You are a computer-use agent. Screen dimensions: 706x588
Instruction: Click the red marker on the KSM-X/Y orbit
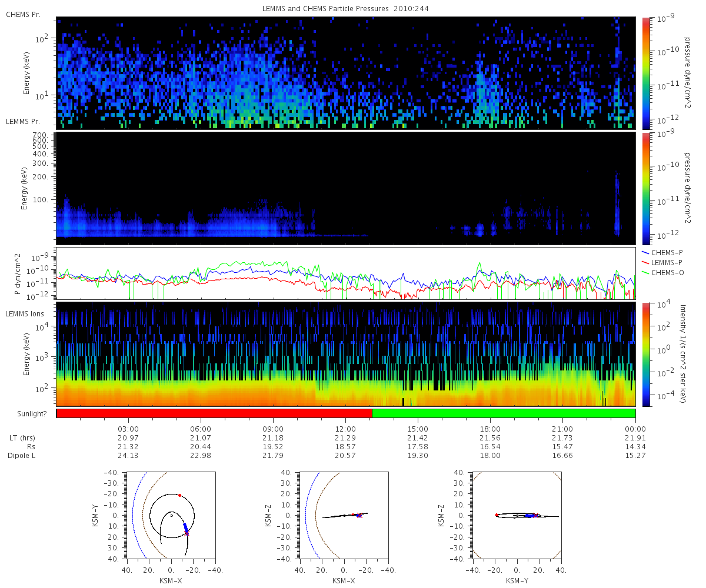click(180, 495)
